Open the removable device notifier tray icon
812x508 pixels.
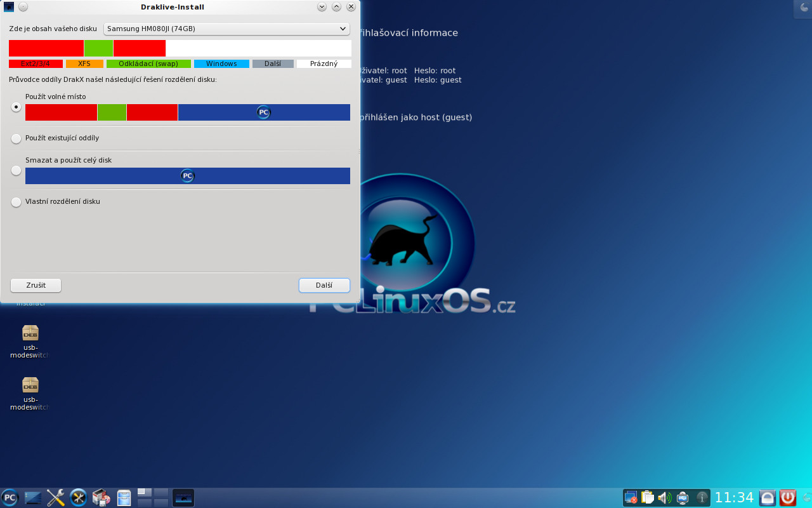(x=683, y=498)
